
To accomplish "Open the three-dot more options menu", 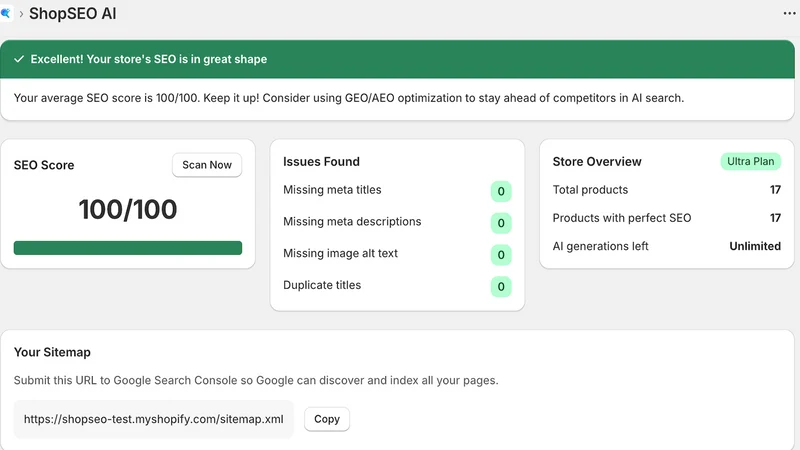I will click(789, 13).
